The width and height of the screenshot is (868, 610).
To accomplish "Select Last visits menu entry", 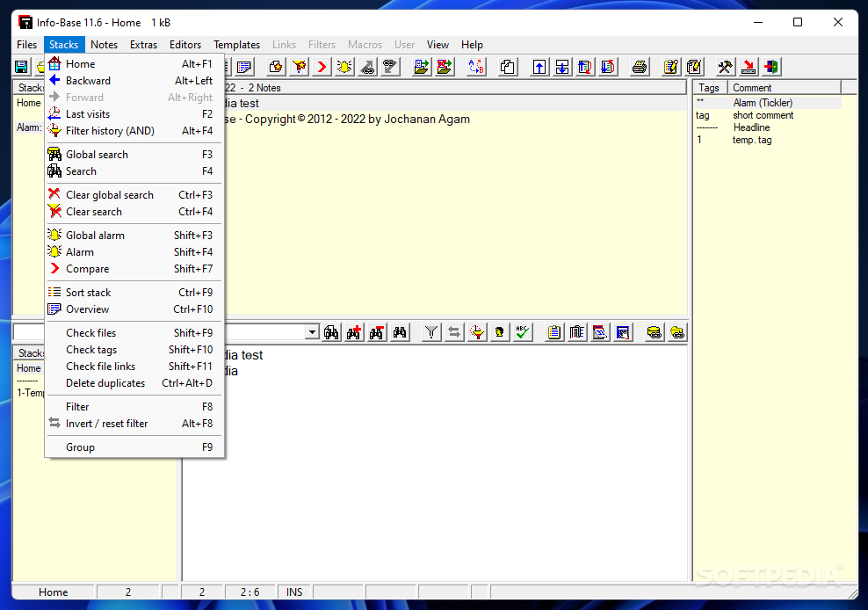I will pos(134,114).
